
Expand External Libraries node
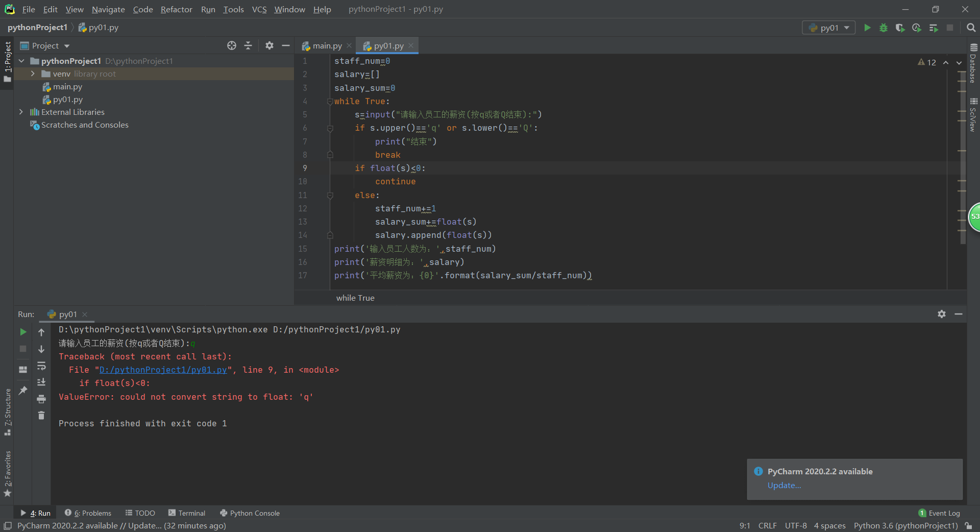point(21,112)
